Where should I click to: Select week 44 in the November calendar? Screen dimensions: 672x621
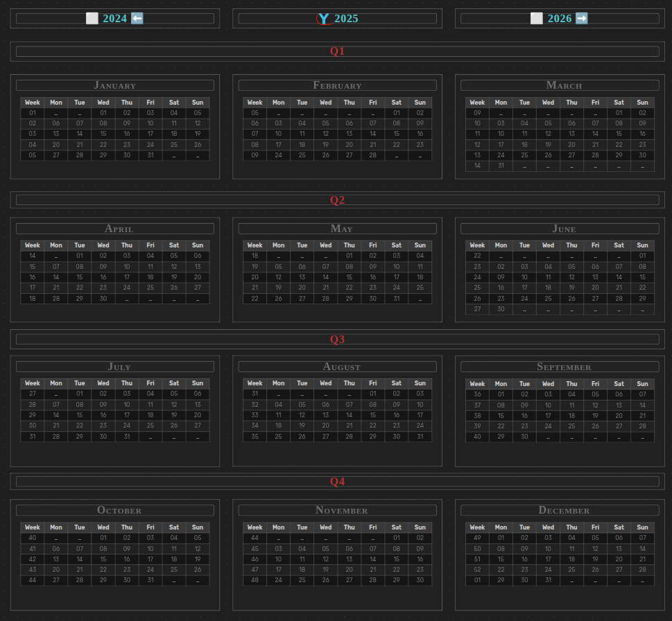[255, 538]
